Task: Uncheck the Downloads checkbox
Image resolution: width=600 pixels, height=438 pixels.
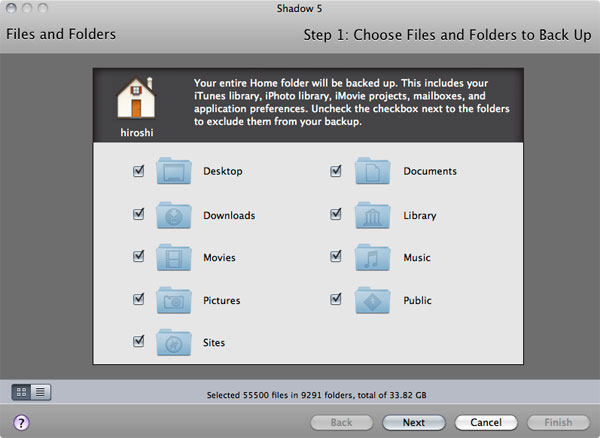Action: coord(139,214)
